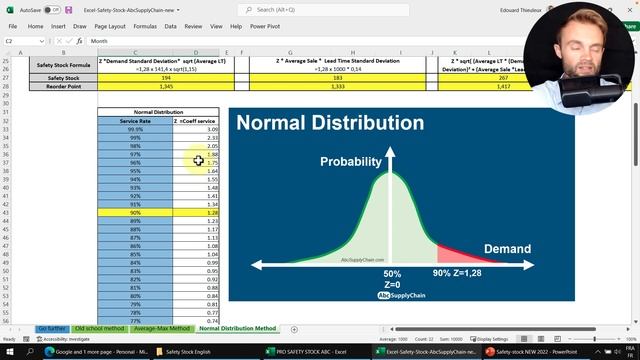Click the vertical scrollbar thumb

(x=636, y=135)
